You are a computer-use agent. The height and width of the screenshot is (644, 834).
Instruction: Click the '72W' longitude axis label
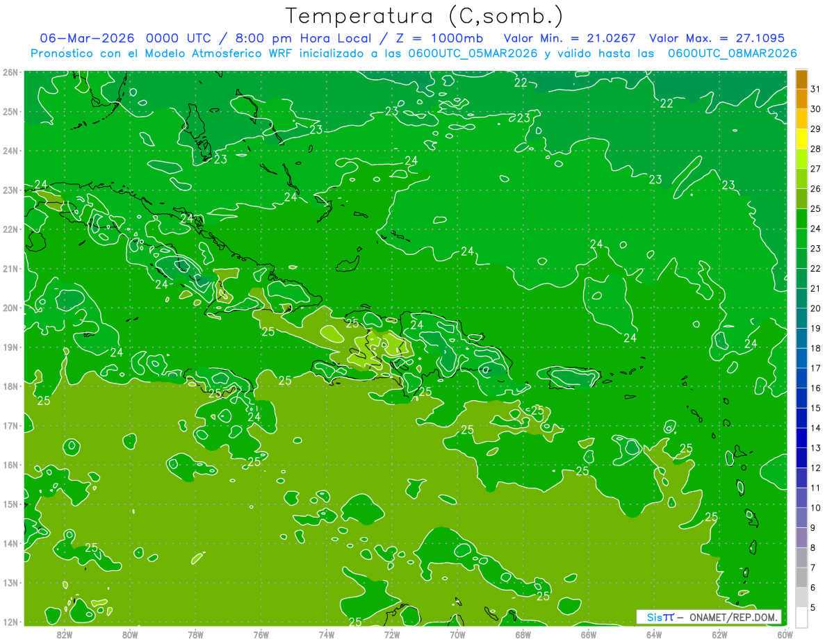(x=392, y=634)
